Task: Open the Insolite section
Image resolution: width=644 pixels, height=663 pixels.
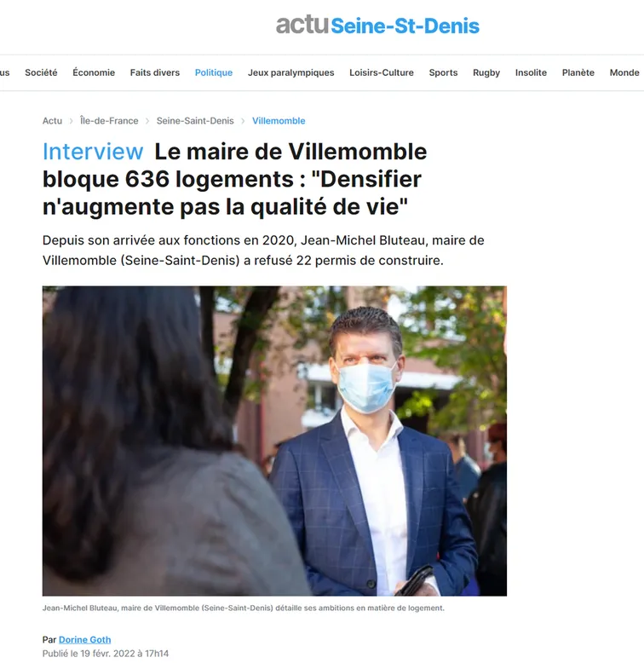Action: pos(531,72)
